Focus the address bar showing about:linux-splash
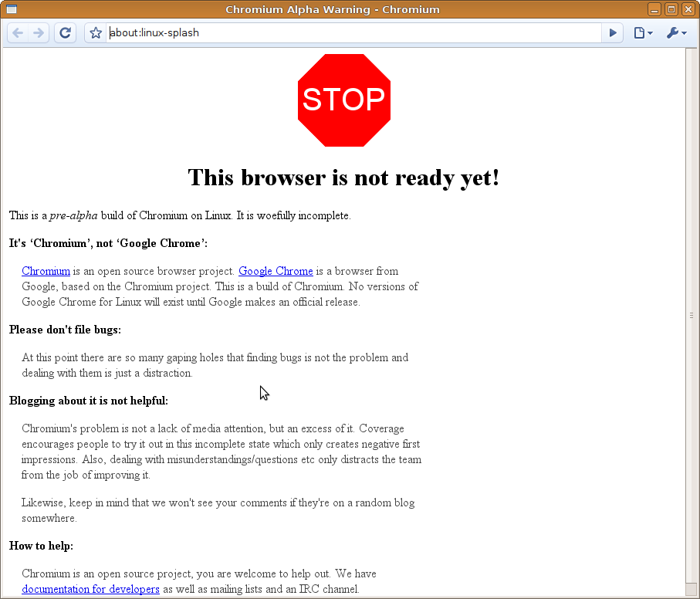Viewport: 700px width, 599px height. point(354,33)
